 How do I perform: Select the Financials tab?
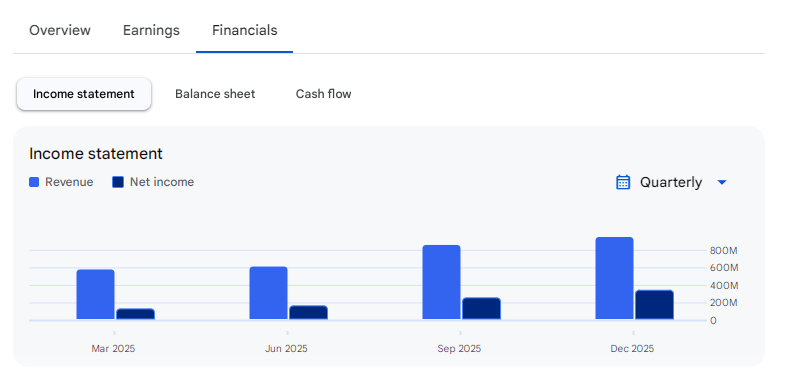[x=244, y=30]
